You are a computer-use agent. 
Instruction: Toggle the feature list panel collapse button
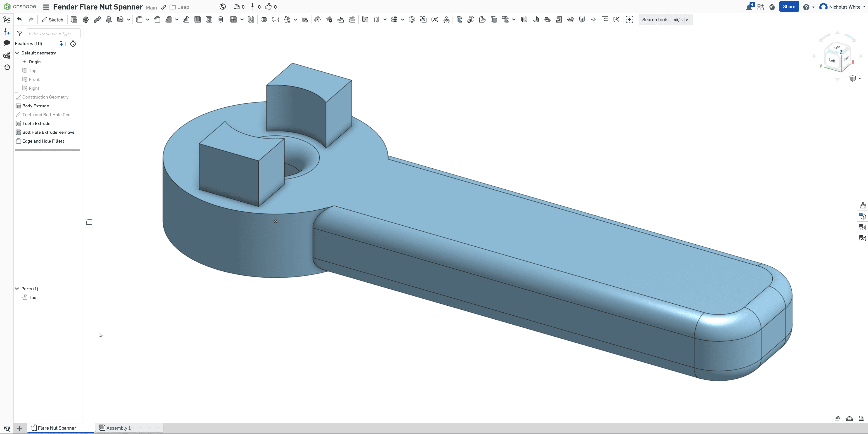point(89,222)
